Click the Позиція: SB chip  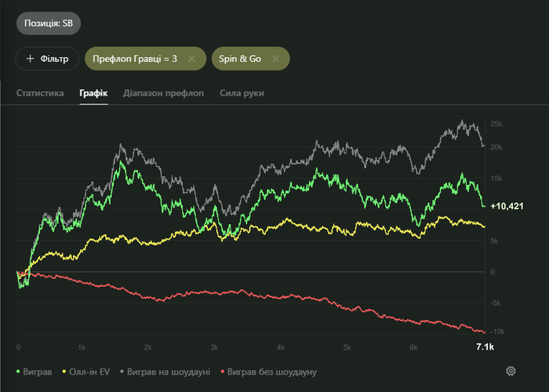(49, 24)
